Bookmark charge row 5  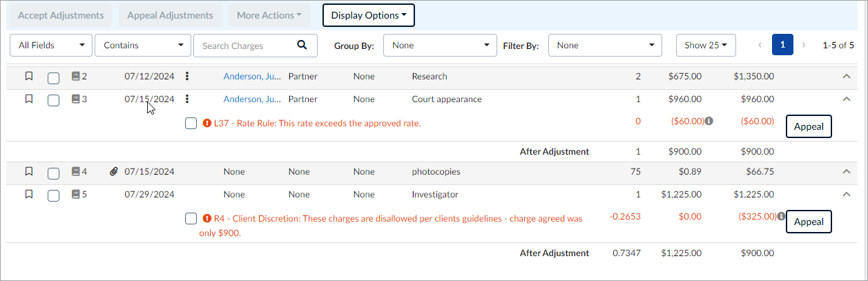28,194
